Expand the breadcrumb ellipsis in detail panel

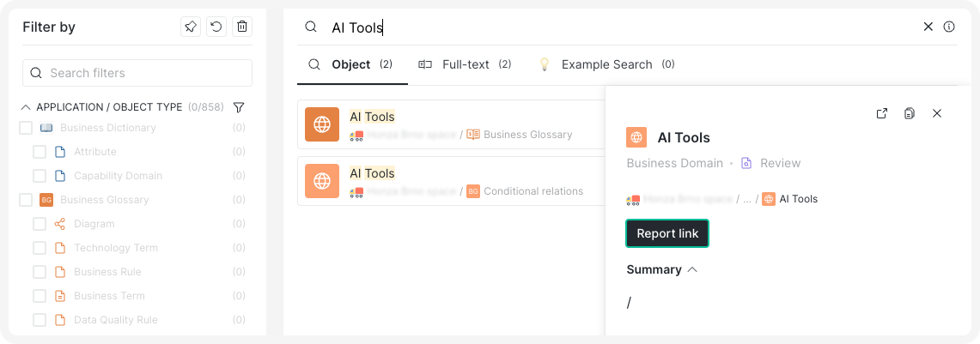point(746,199)
